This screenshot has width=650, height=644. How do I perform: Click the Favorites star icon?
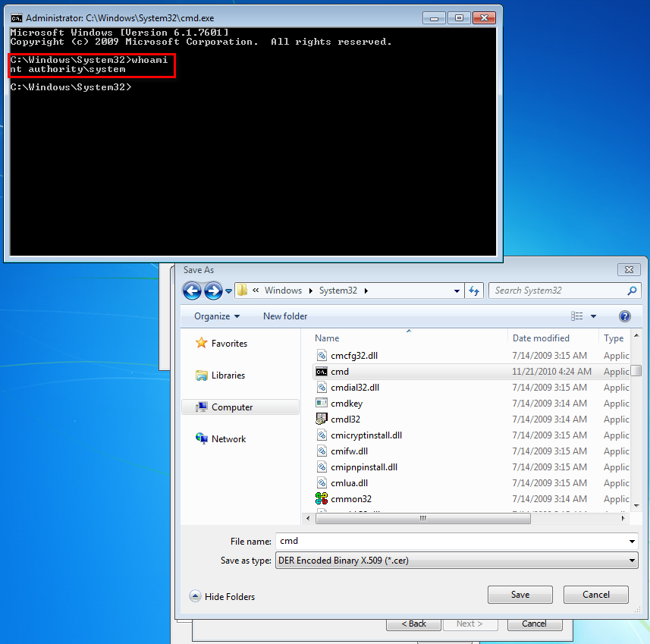(202, 343)
